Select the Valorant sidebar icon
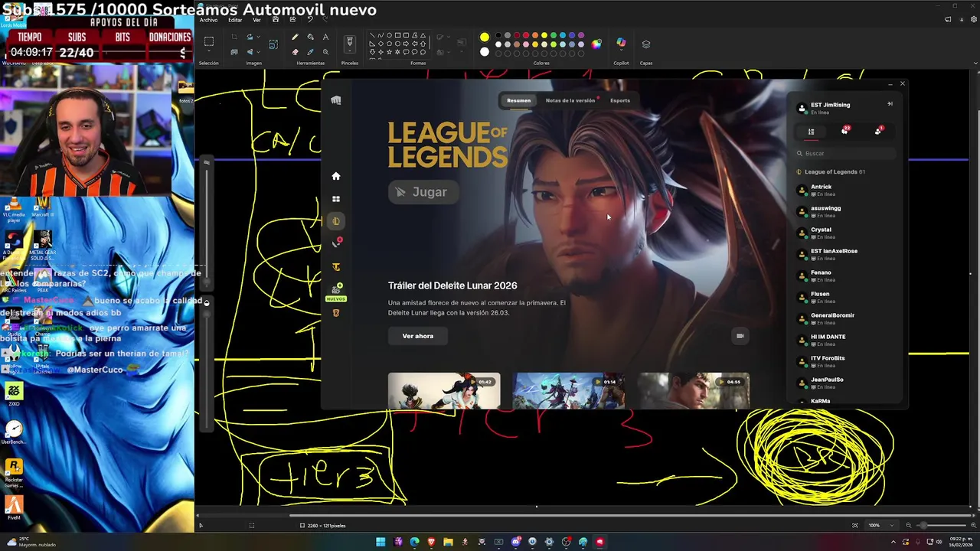 (x=335, y=243)
